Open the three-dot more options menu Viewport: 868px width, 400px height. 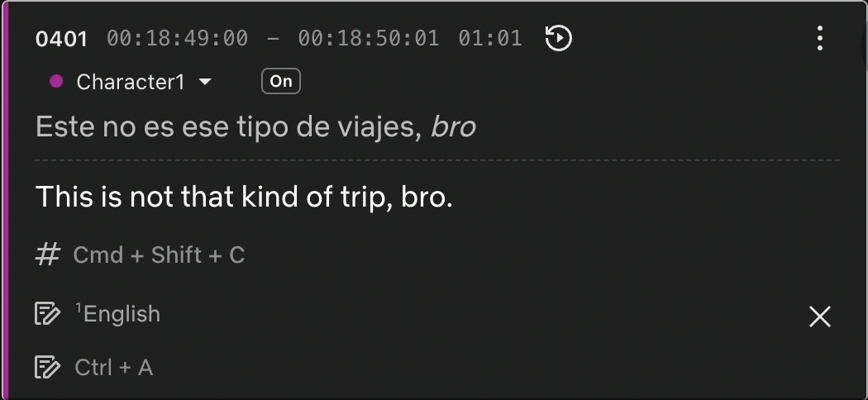[x=819, y=38]
